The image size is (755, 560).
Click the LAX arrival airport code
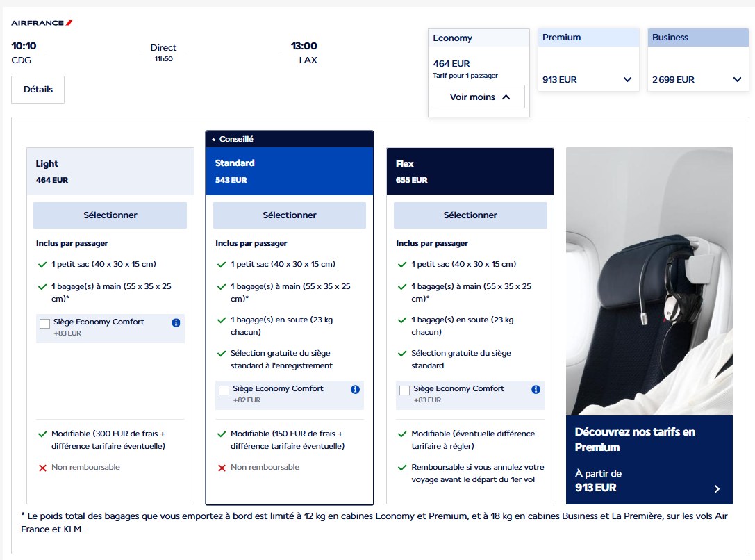click(x=308, y=60)
